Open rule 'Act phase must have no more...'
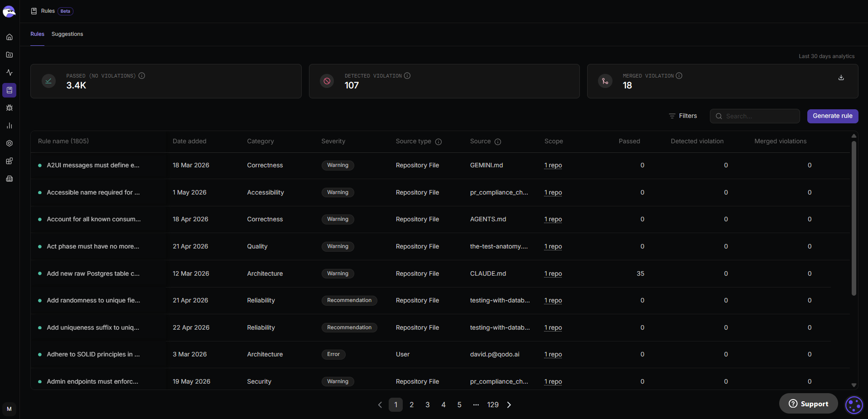868x419 pixels. pos(93,247)
